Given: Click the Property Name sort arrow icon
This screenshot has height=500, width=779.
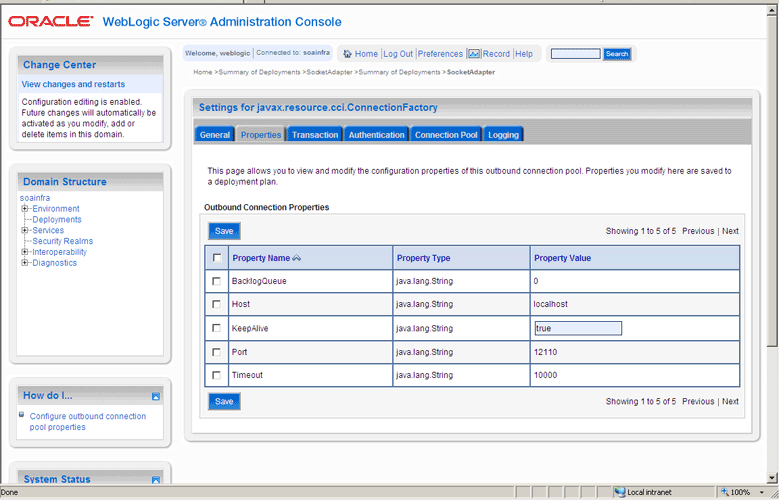Looking at the screenshot, I should tap(297, 258).
